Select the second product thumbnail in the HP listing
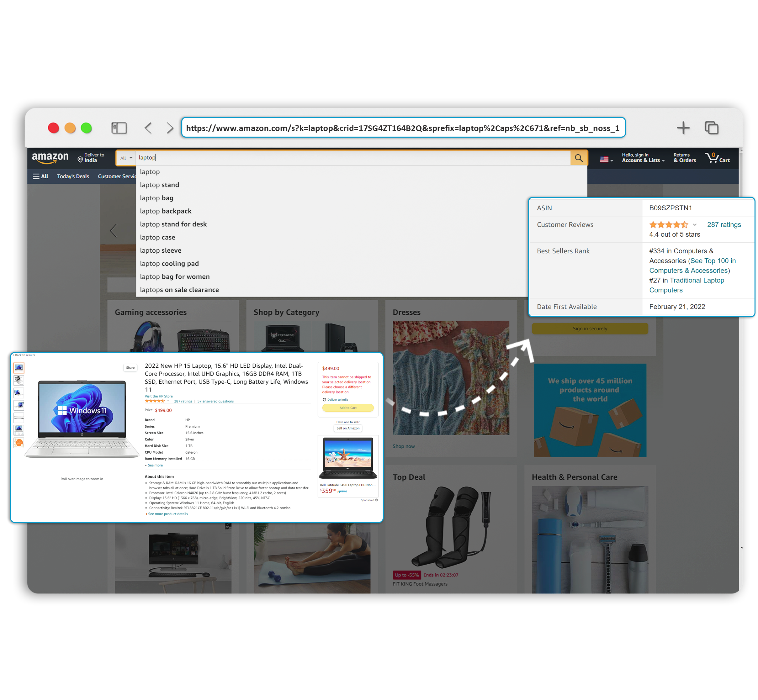 coord(19,380)
